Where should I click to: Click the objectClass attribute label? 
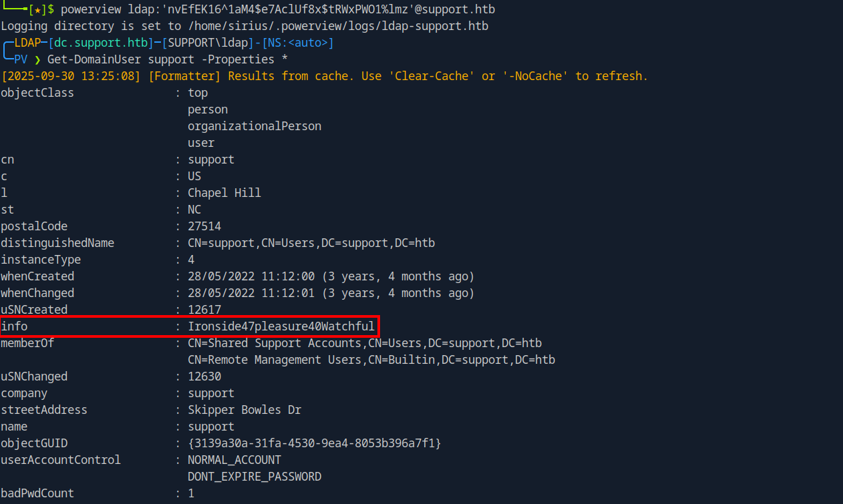pos(37,93)
